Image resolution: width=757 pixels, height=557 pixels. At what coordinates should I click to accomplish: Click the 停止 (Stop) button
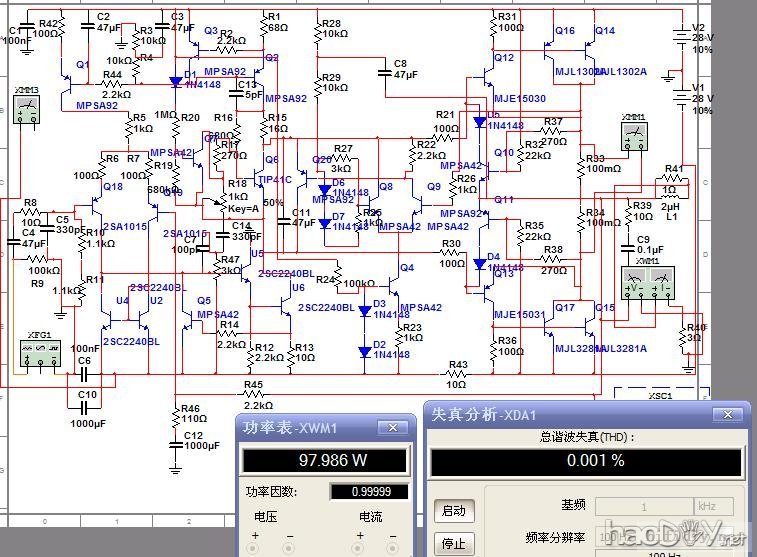453,544
